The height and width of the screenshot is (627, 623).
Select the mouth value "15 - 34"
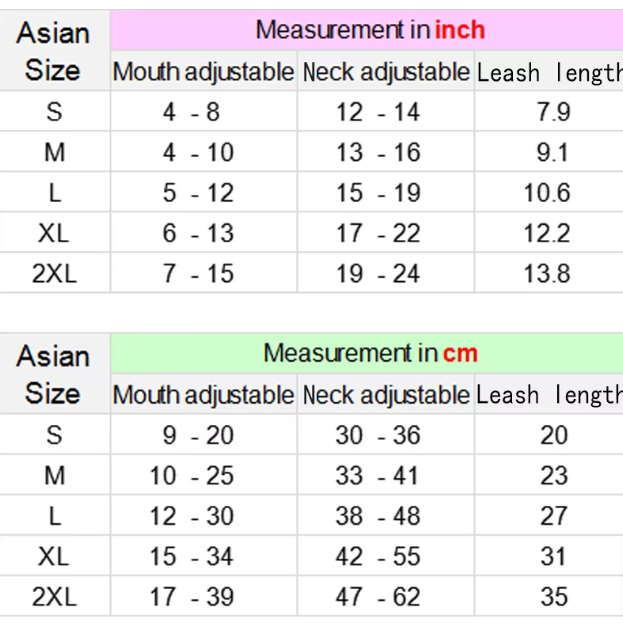tap(191, 557)
